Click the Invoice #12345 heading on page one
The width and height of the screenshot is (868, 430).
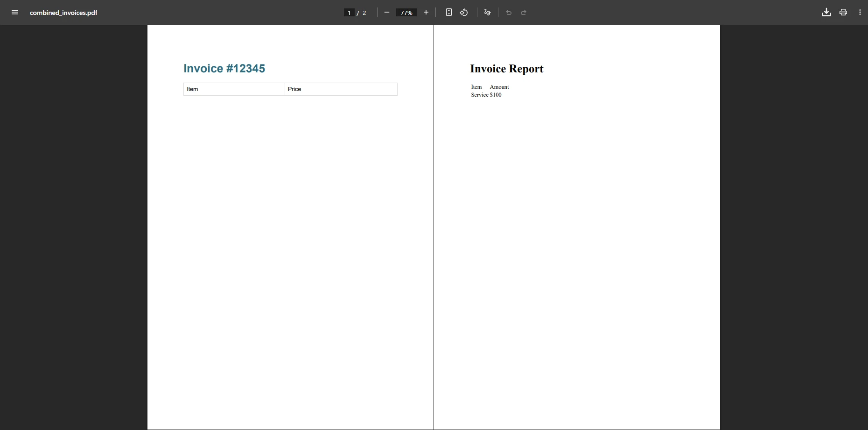[x=224, y=68]
